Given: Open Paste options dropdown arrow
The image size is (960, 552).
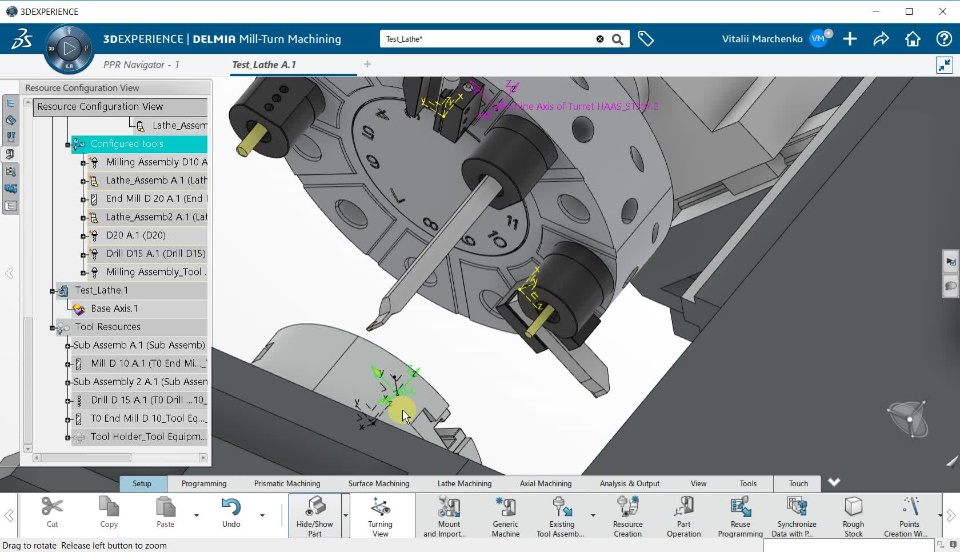Looking at the screenshot, I should coord(197,515).
